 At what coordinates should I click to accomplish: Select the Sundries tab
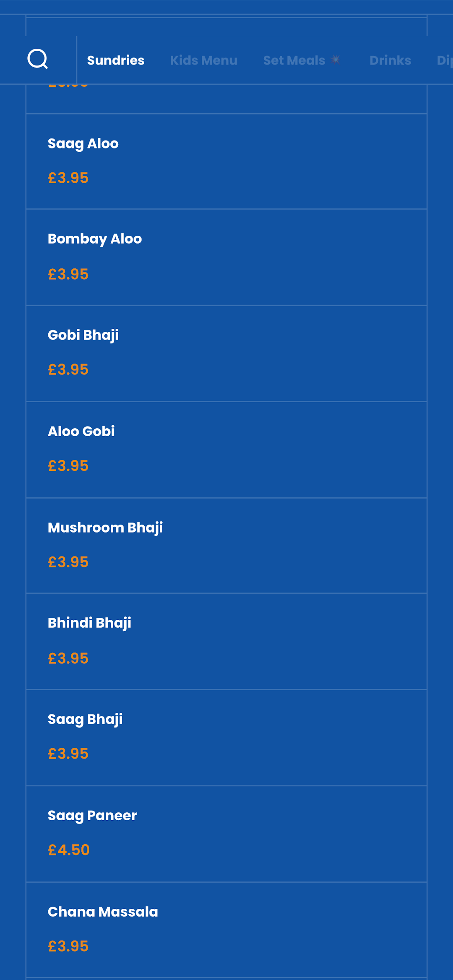(116, 60)
